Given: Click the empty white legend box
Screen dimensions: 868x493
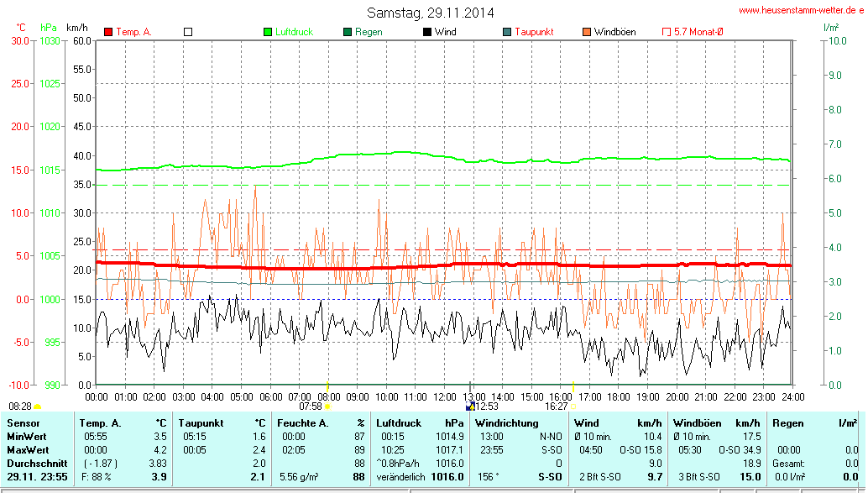Looking at the screenshot, I should pyautogui.click(x=188, y=32).
